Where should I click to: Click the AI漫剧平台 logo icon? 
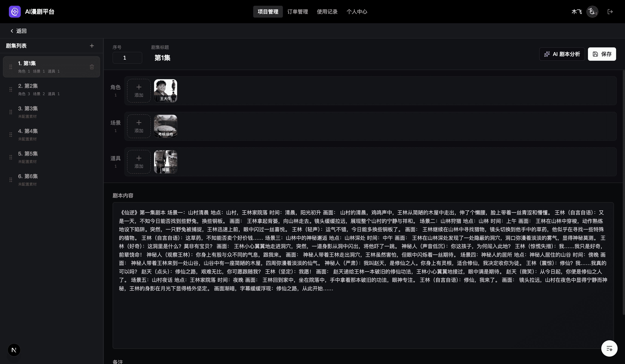15,12
